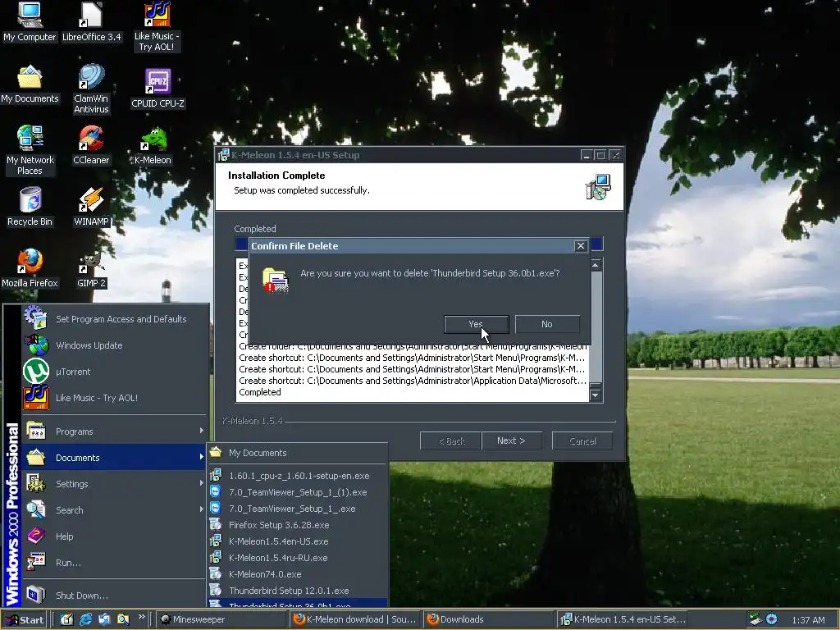Launch the ClamWin Antivirus shortcut
Viewport: 840px width, 630px height.
pos(91,89)
